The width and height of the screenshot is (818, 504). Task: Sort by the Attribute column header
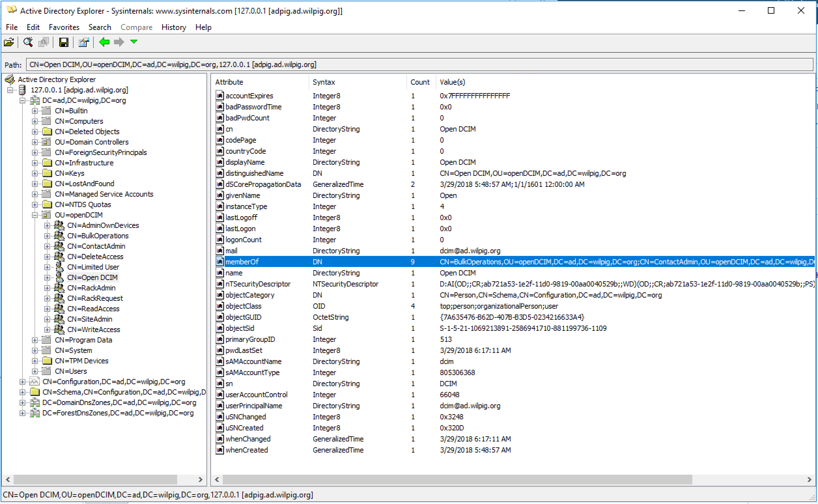[260, 82]
